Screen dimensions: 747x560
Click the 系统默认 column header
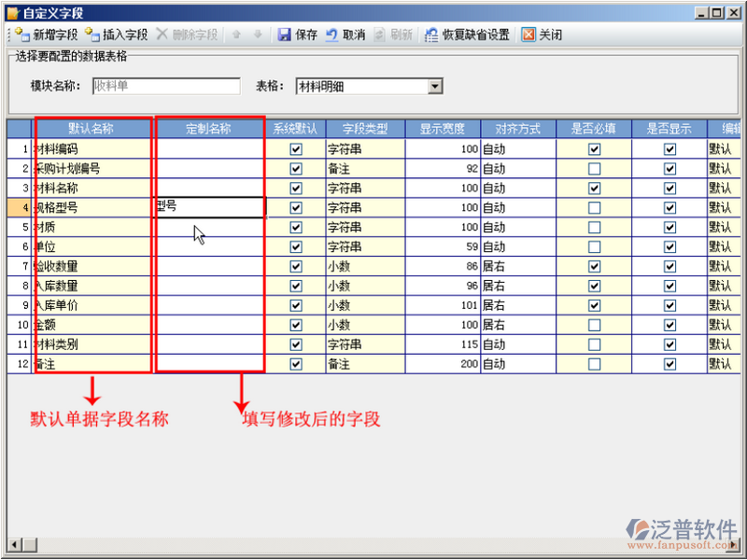(295, 129)
